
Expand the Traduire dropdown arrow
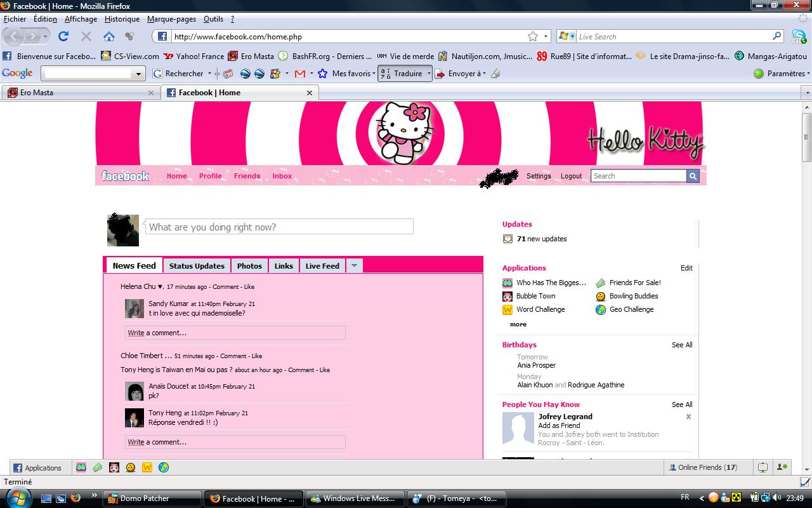tap(429, 74)
